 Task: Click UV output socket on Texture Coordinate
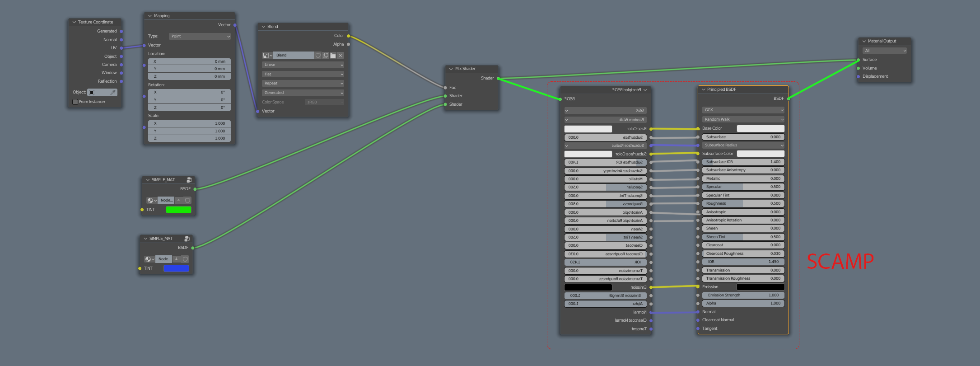[x=121, y=48]
